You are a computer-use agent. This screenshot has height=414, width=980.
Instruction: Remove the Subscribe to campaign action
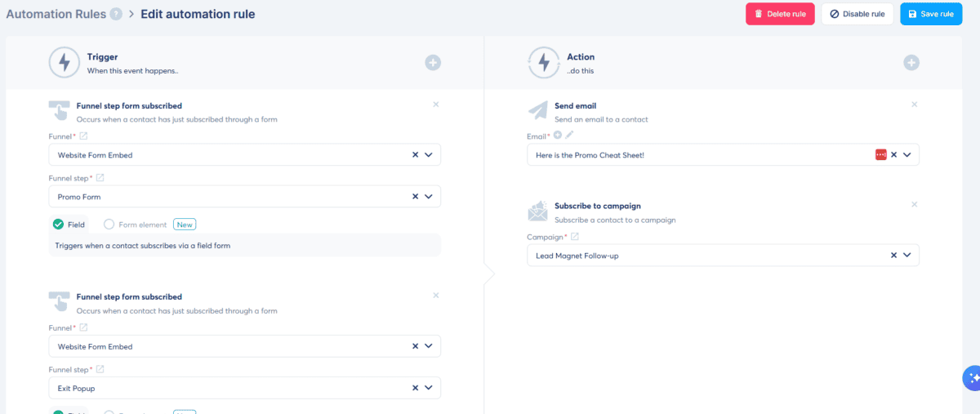point(914,204)
